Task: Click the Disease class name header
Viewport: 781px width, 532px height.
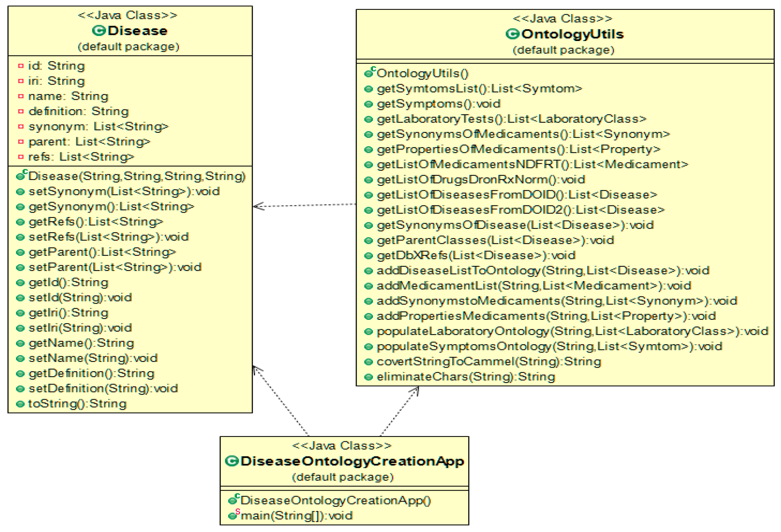Action: coord(137,31)
